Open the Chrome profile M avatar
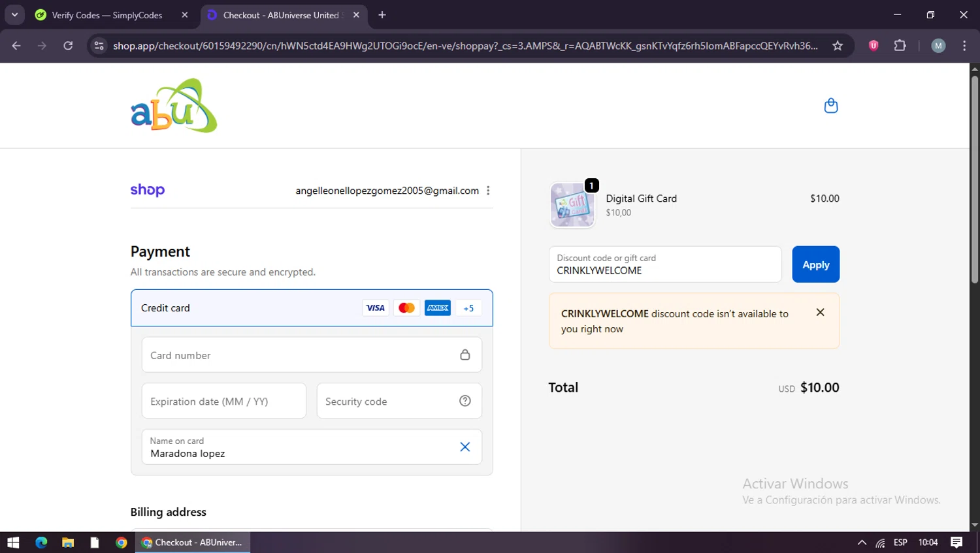This screenshot has width=980, height=553. point(938,46)
